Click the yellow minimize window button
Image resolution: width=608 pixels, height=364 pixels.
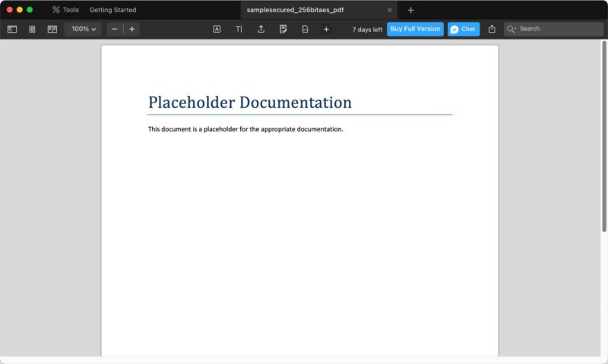(20, 10)
